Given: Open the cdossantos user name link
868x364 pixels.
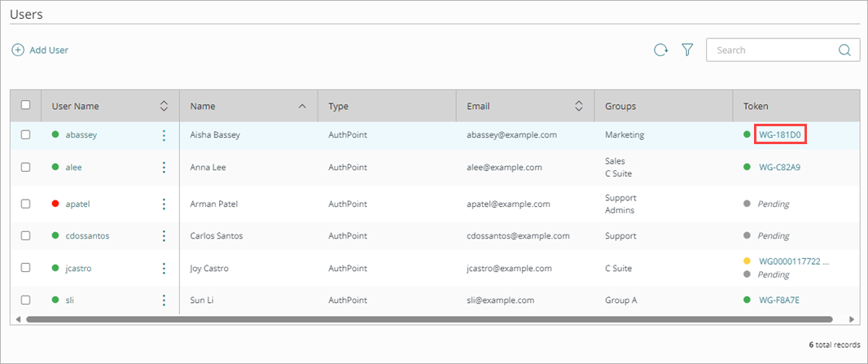Looking at the screenshot, I should 87,236.
